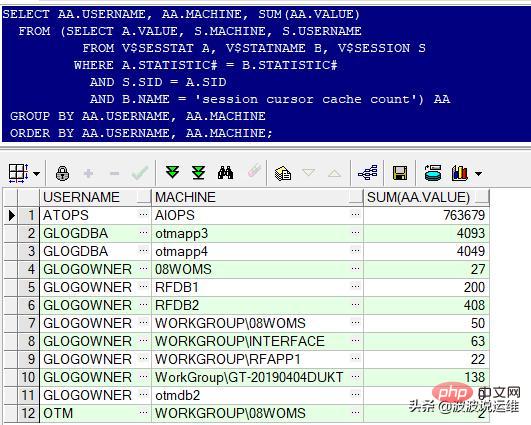Open the grid selection dropdown arrow
This screenshot has width=531, height=425.
(x=37, y=174)
